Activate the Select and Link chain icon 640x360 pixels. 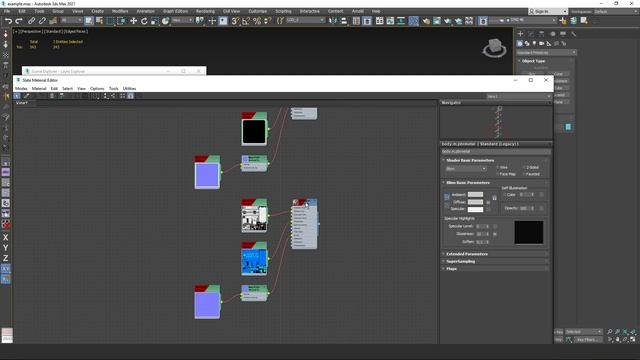click(31, 21)
